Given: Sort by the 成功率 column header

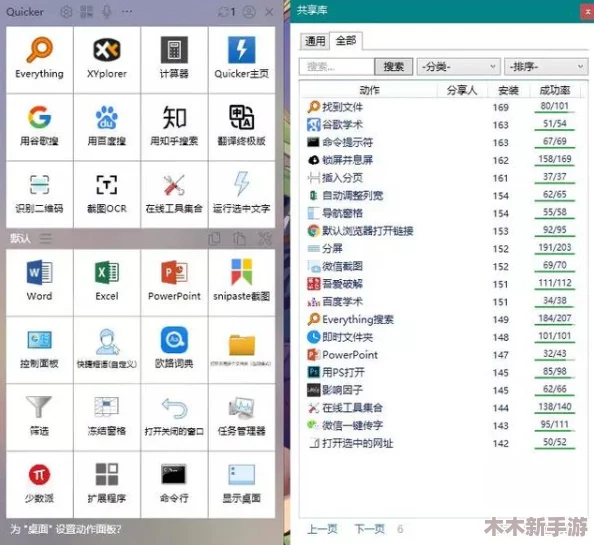Looking at the screenshot, I should [555, 90].
